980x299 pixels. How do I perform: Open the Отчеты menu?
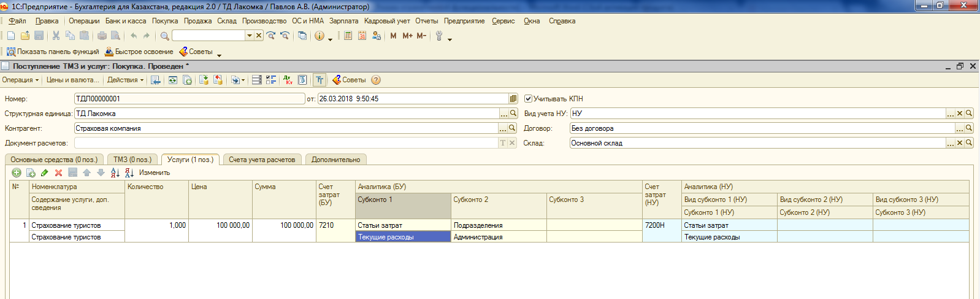pyautogui.click(x=427, y=21)
